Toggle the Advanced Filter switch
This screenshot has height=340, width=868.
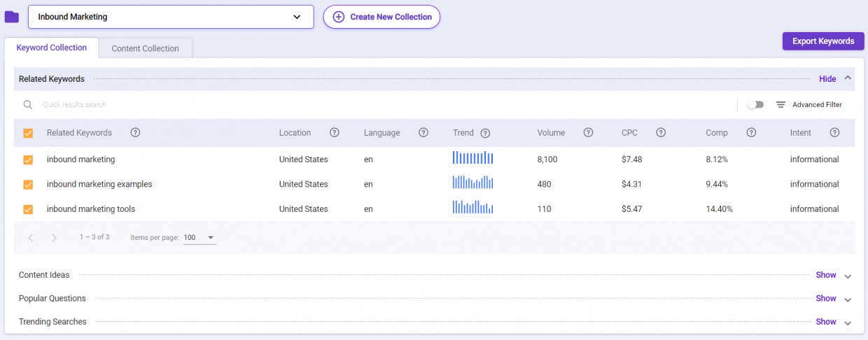click(x=755, y=105)
